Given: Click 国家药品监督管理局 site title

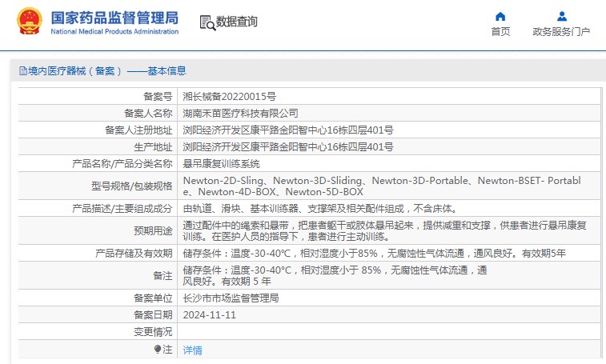Looking at the screenshot, I should 114,18.
